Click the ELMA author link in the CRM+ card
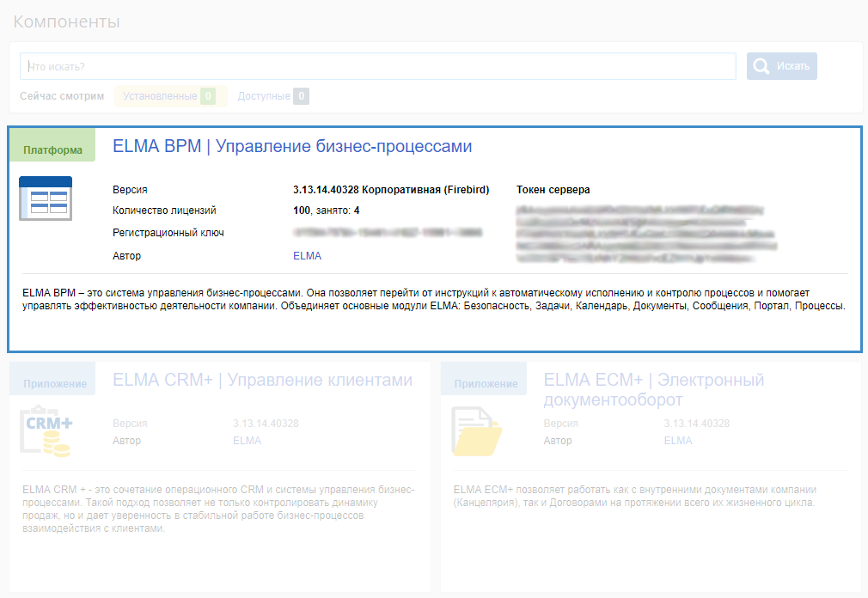868x598 pixels. 247,441
